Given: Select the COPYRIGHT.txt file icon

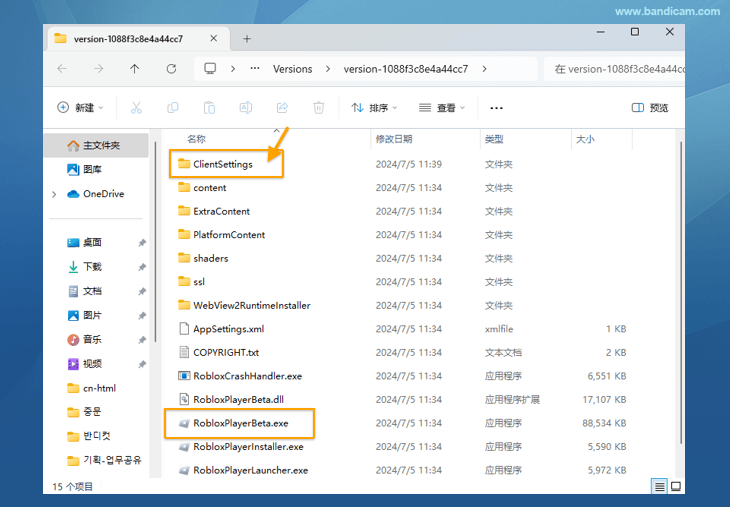Looking at the screenshot, I should [x=184, y=352].
